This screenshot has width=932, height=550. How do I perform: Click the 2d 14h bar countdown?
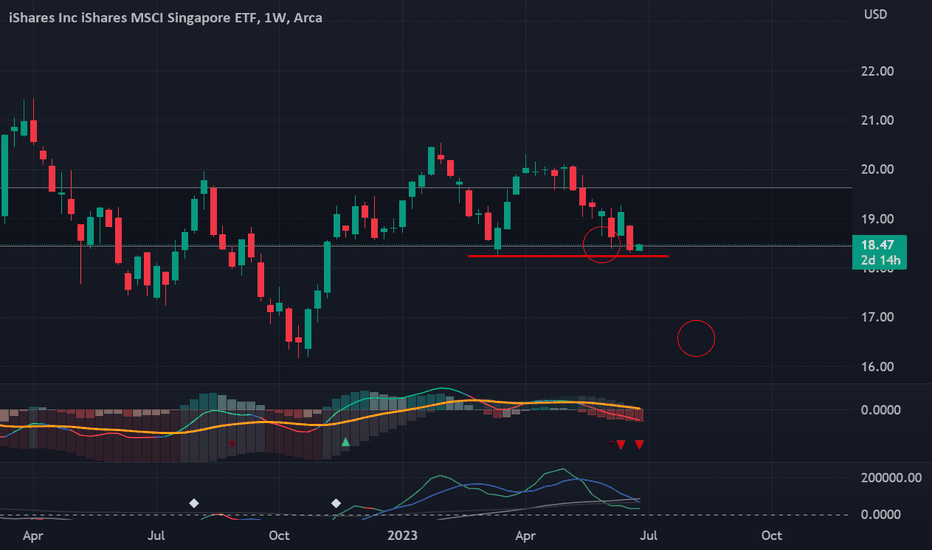(x=880, y=260)
